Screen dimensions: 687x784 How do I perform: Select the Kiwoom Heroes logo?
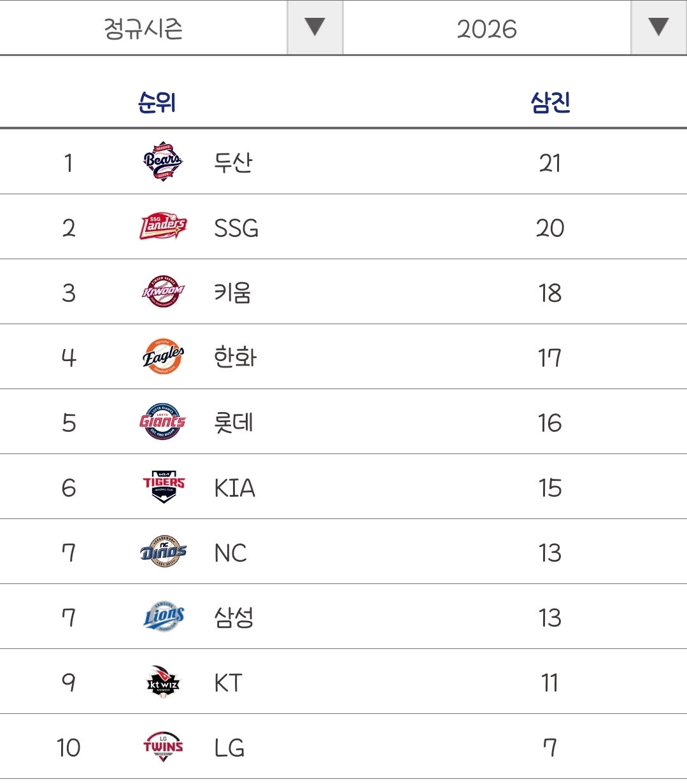point(163,292)
